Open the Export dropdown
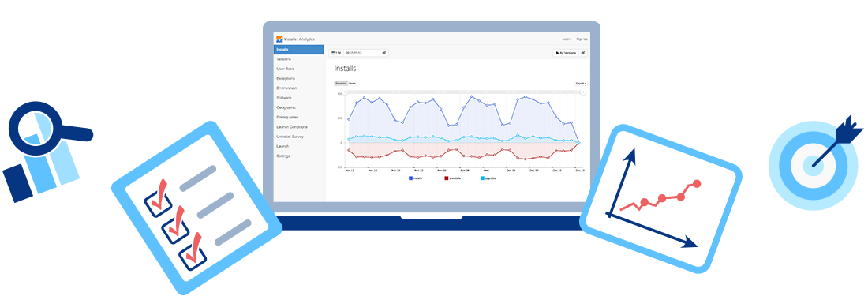Image resolution: width=868 pixels, height=300 pixels. point(581,84)
